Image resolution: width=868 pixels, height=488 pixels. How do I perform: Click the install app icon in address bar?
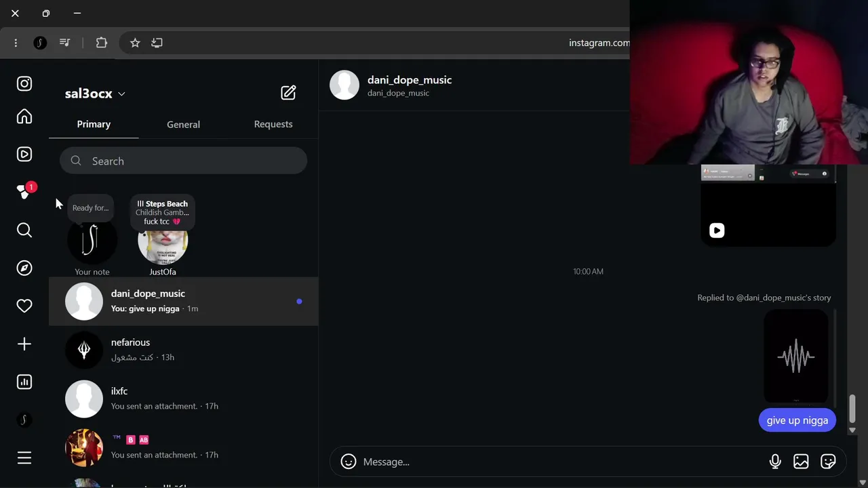coord(157,43)
